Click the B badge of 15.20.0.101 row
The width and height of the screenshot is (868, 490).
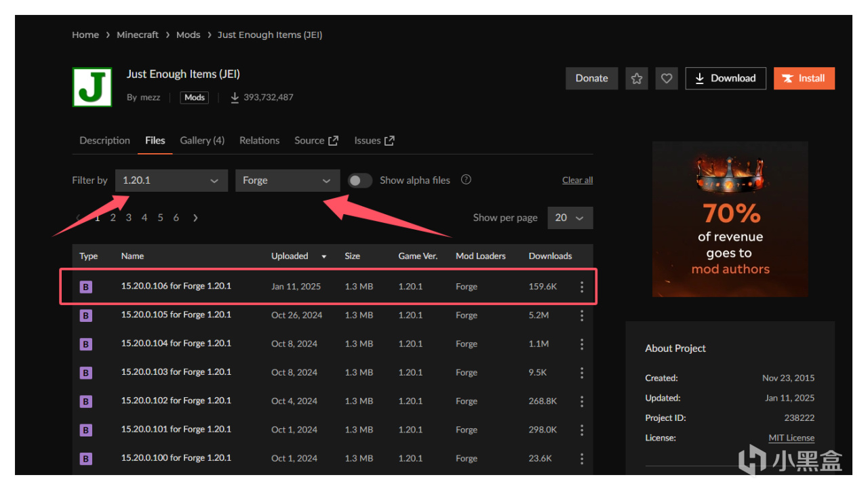click(x=85, y=430)
